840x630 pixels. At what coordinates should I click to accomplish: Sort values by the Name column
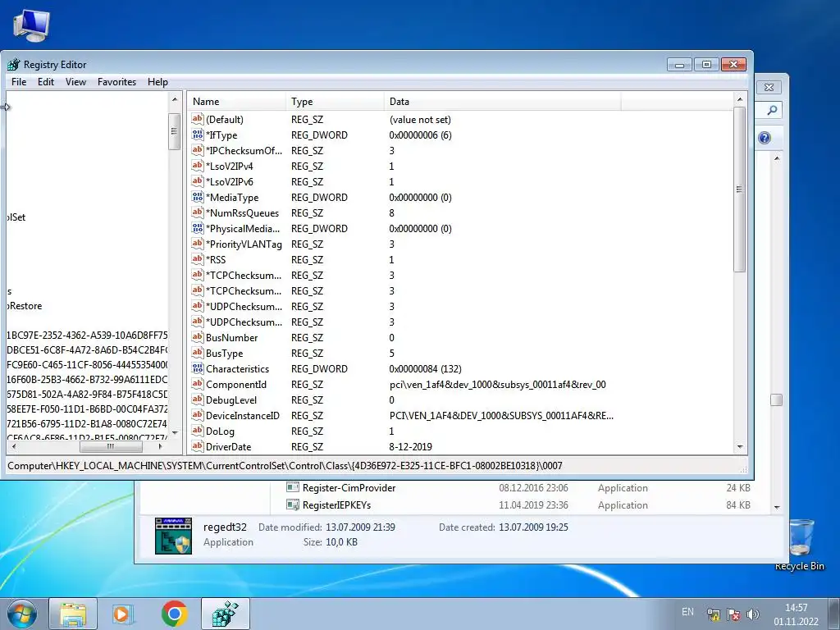[x=237, y=101]
